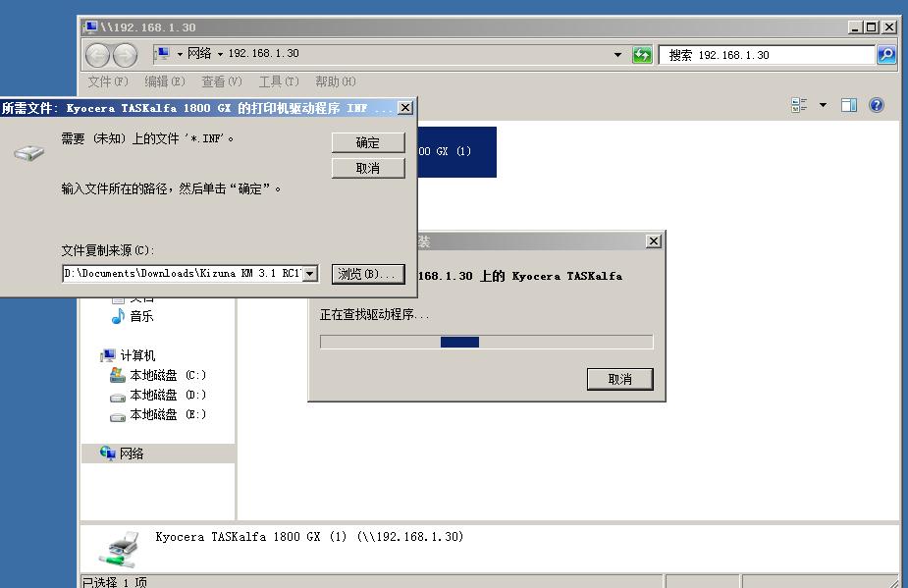Open the change-view dropdown arrow on toolbar

click(823, 104)
